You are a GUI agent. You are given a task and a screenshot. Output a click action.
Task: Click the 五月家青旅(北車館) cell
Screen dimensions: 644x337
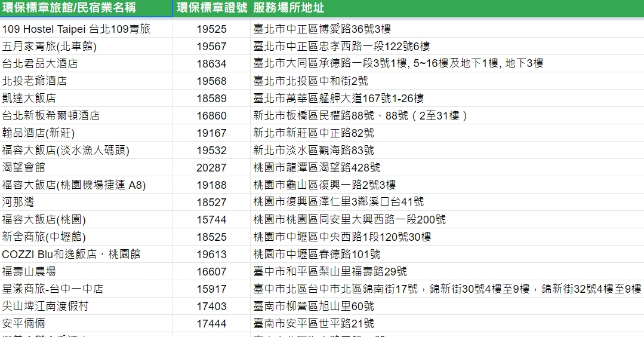(x=87, y=46)
